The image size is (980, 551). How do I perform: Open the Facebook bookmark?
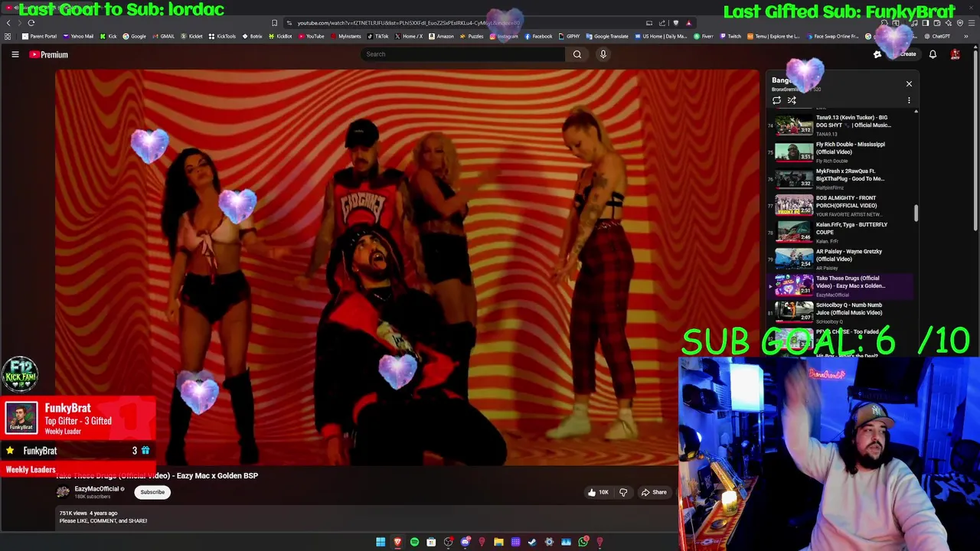tap(538, 36)
